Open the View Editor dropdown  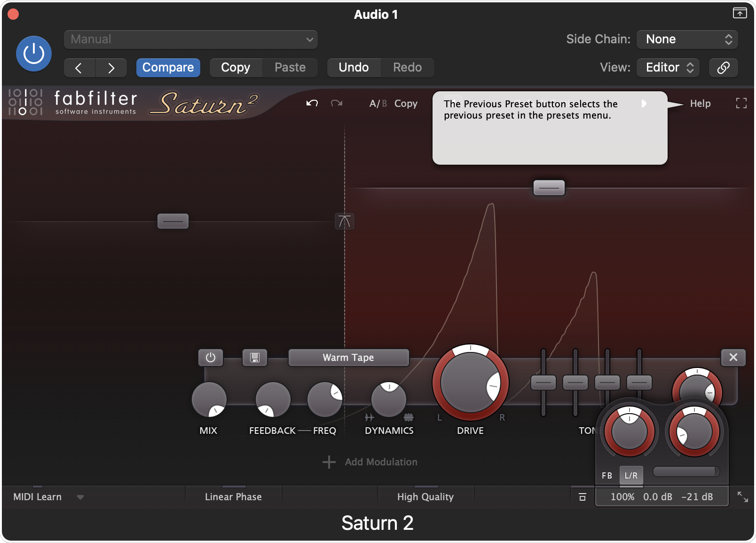(x=668, y=68)
